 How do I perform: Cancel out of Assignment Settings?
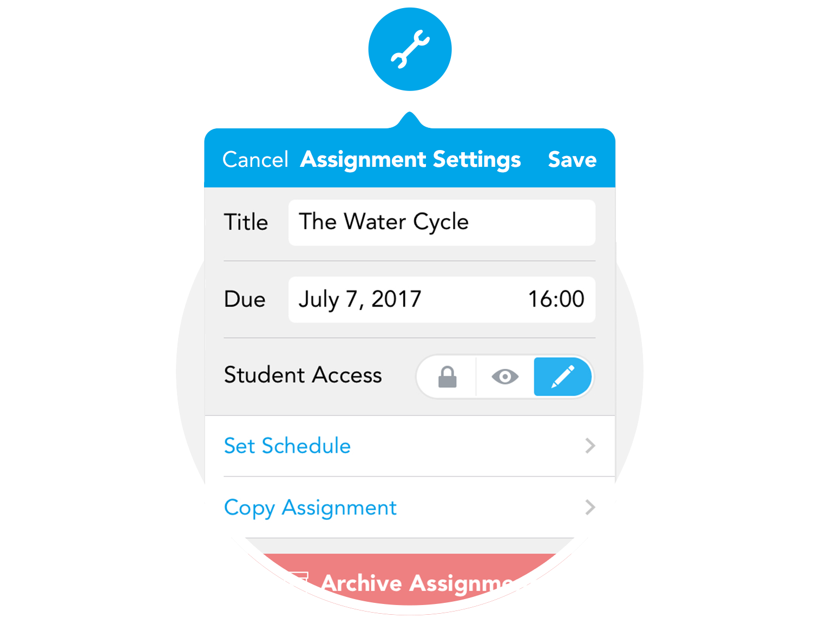(x=255, y=159)
